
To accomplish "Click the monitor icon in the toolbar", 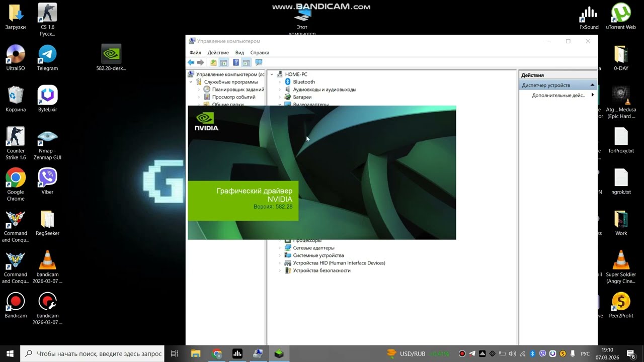I will (x=259, y=62).
